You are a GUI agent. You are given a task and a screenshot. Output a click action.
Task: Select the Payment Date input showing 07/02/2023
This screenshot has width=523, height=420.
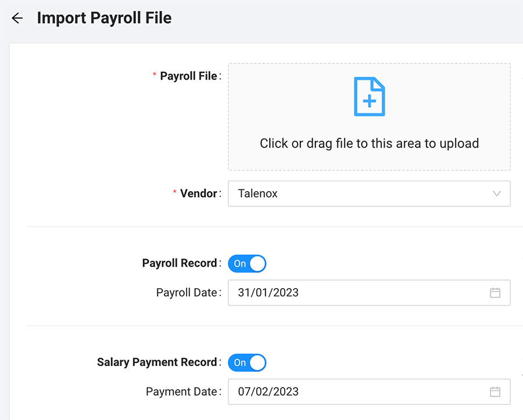349,392
